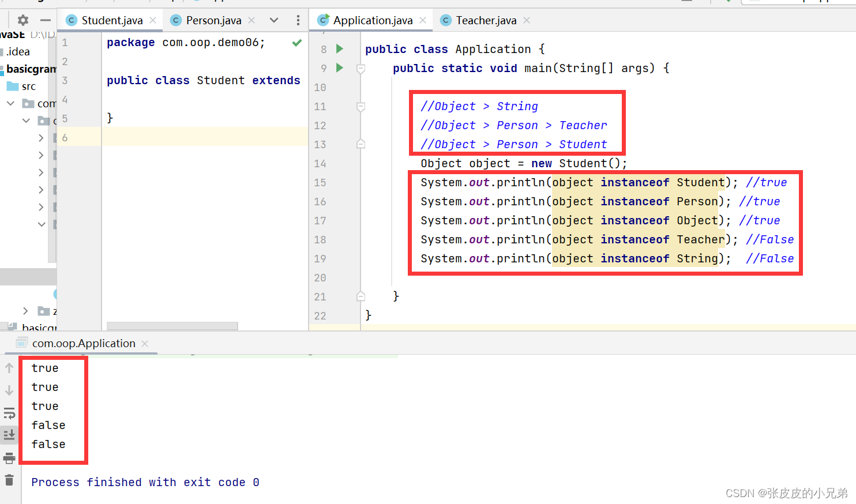The height and width of the screenshot is (504, 856).
Task: Close the Person.java tab
Action: 251,20
